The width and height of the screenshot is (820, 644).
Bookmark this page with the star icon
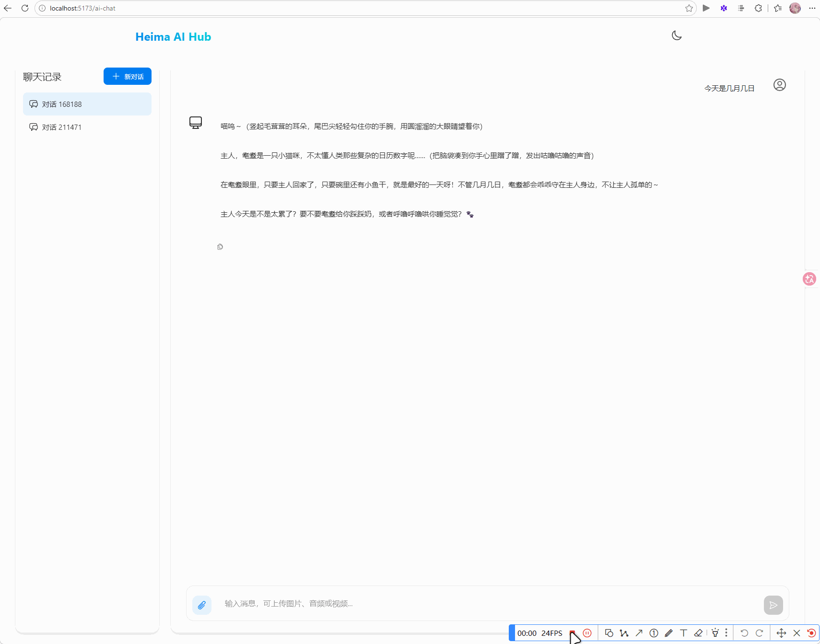pos(689,8)
